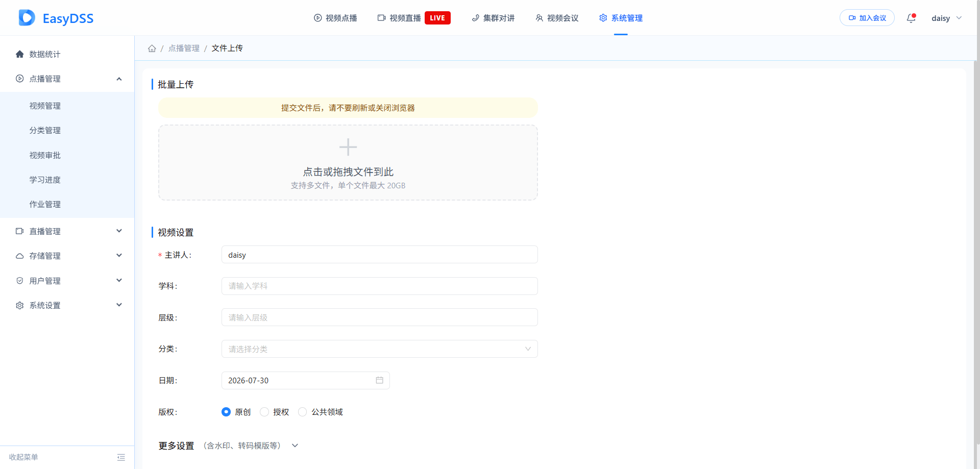Select the 公共领域 copyright option

(x=303, y=412)
